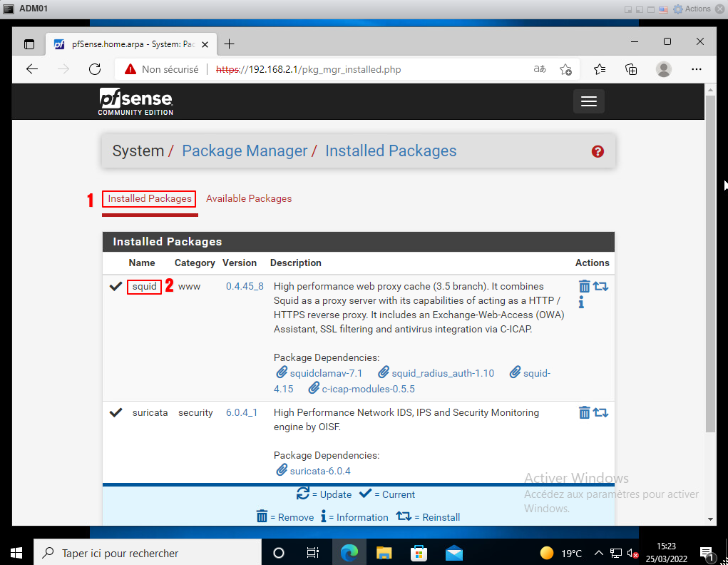Show information for the squid package
The image size is (728, 565).
(581, 302)
